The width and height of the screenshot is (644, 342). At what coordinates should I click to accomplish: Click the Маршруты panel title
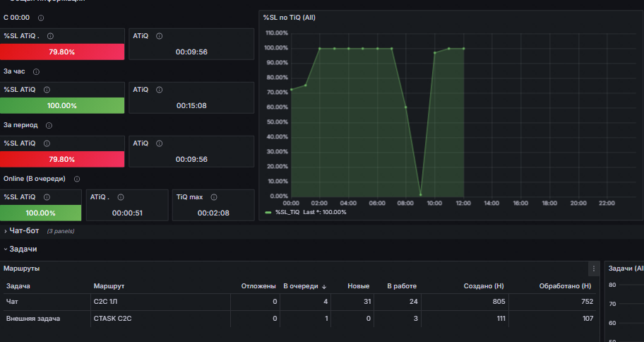(22, 269)
